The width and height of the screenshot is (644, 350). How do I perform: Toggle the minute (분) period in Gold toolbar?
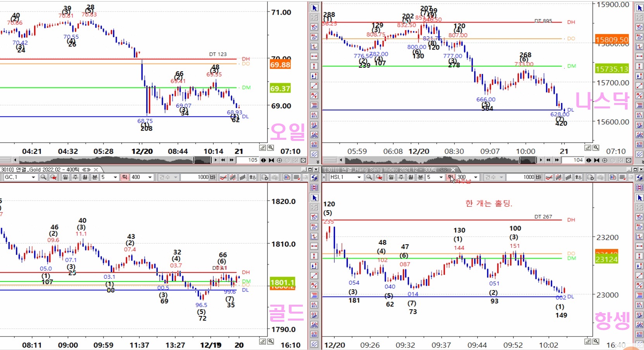95,177
